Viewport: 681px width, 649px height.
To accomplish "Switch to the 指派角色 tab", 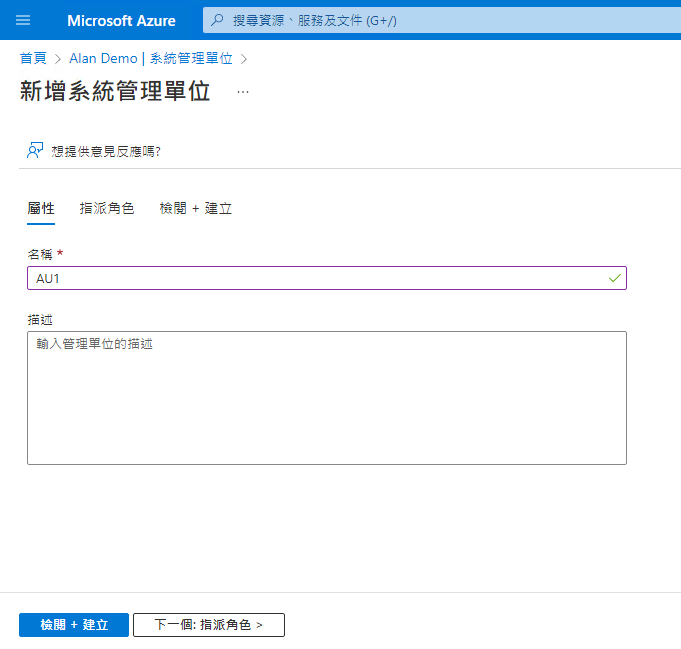I will (107, 209).
